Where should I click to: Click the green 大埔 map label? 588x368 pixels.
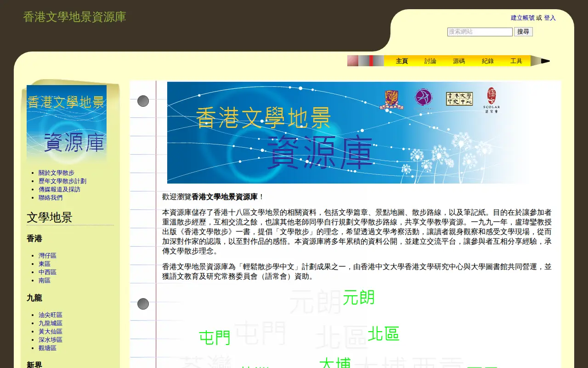pos(335,362)
